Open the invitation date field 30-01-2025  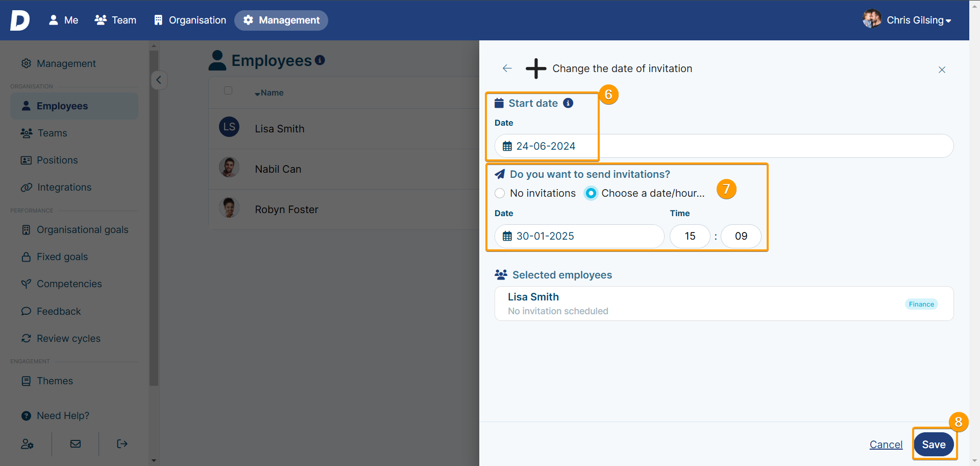tap(579, 236)
